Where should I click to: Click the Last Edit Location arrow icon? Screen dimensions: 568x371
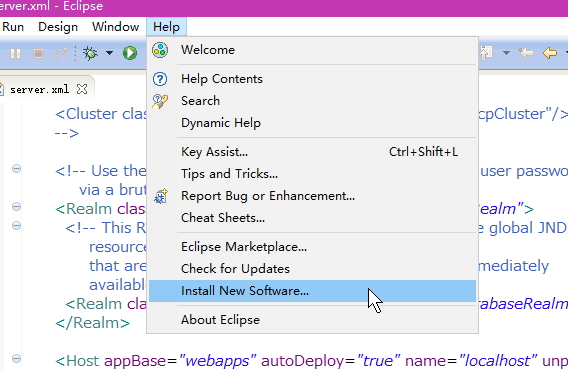click(x=526, y=53)
